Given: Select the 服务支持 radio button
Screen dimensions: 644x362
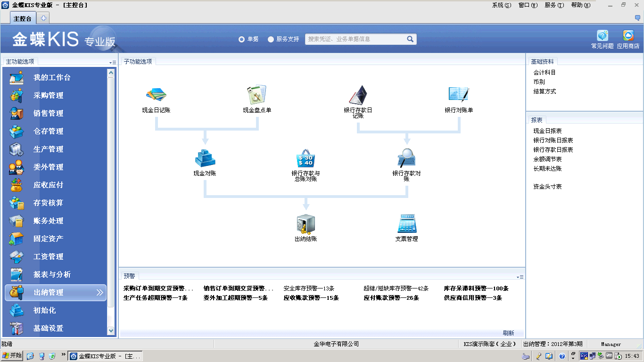Looking at the screenshot, I should pos(271,39).
